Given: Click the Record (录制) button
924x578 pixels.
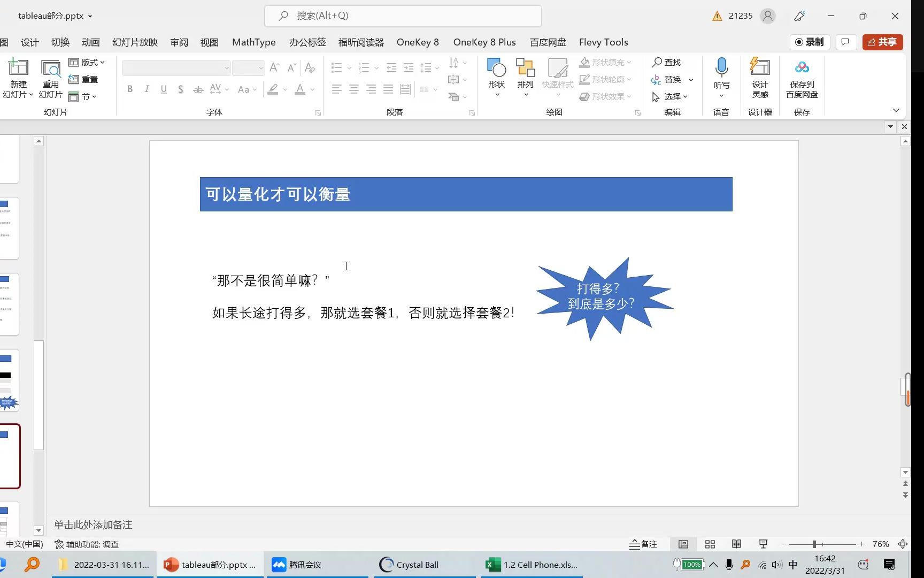Looking at the screenshot, I should 809,42.
